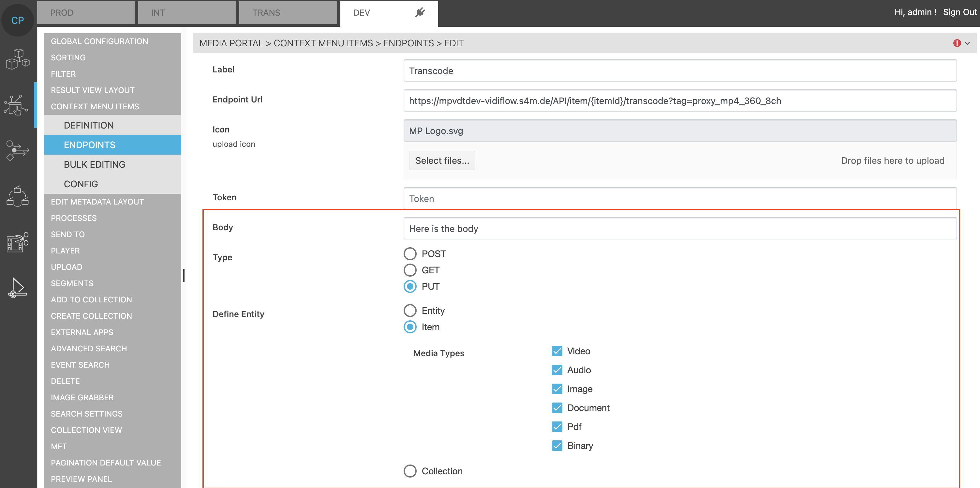
Task: Open the stacked cubes sidebar icon
Action: coord(18,59)
